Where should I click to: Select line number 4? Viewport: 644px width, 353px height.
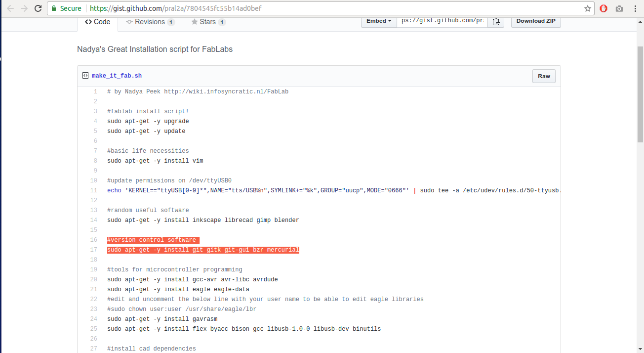pos(95,121)
